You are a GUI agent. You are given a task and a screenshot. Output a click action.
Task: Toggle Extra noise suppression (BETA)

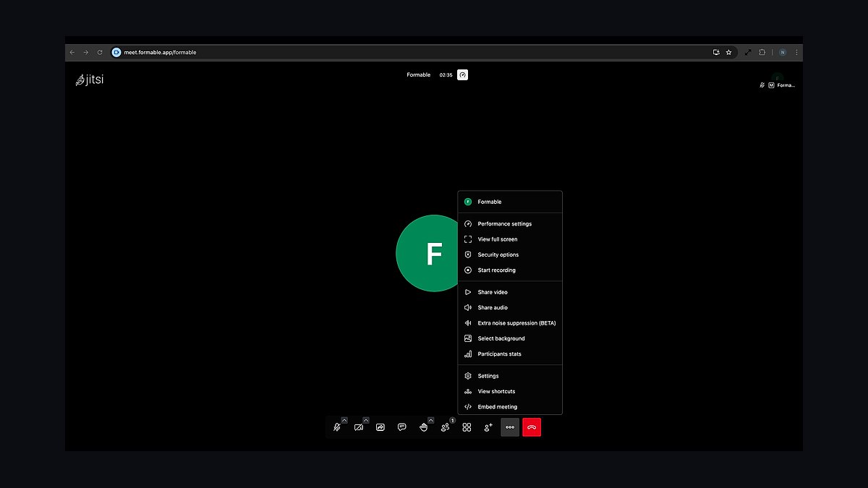(510, 323)
